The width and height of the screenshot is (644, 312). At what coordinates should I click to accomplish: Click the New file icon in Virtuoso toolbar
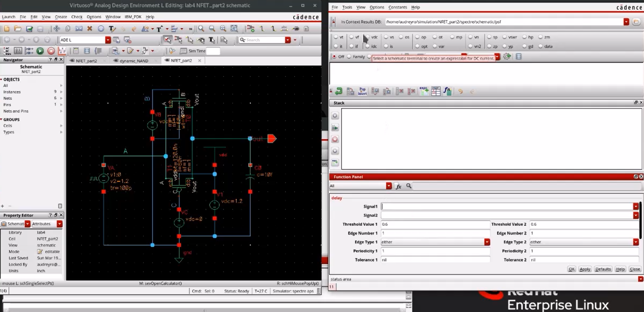point(7,29)
